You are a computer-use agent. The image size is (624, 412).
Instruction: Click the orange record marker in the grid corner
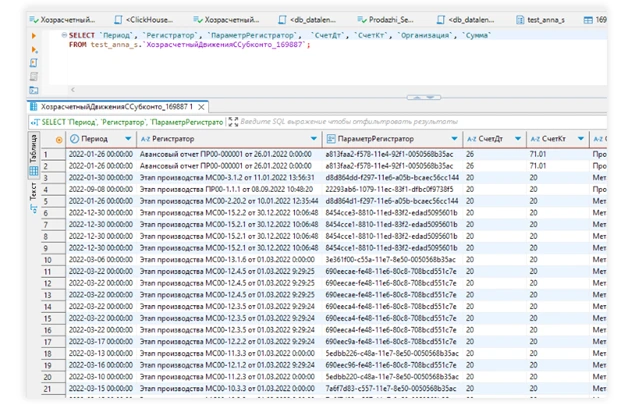click(x=59, y=139)
